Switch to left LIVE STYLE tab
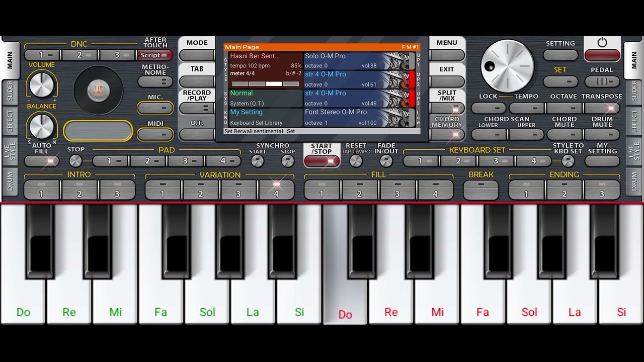 [10, 151]
